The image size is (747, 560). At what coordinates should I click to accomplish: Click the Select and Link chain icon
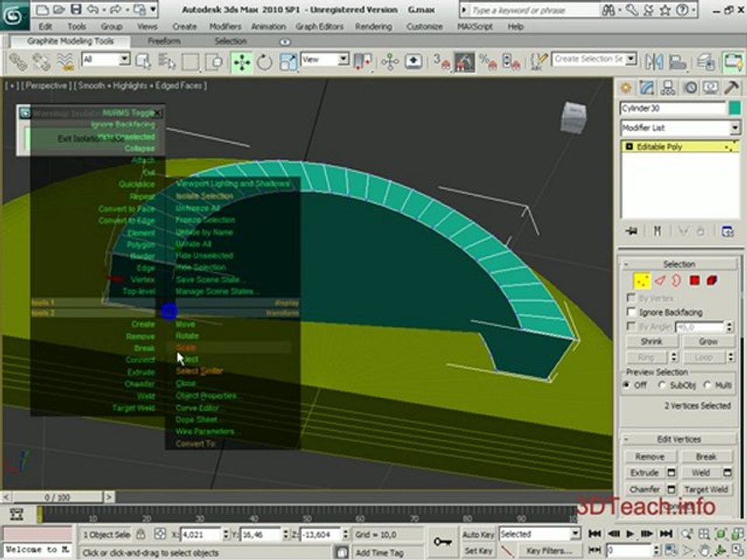(18, 62)
